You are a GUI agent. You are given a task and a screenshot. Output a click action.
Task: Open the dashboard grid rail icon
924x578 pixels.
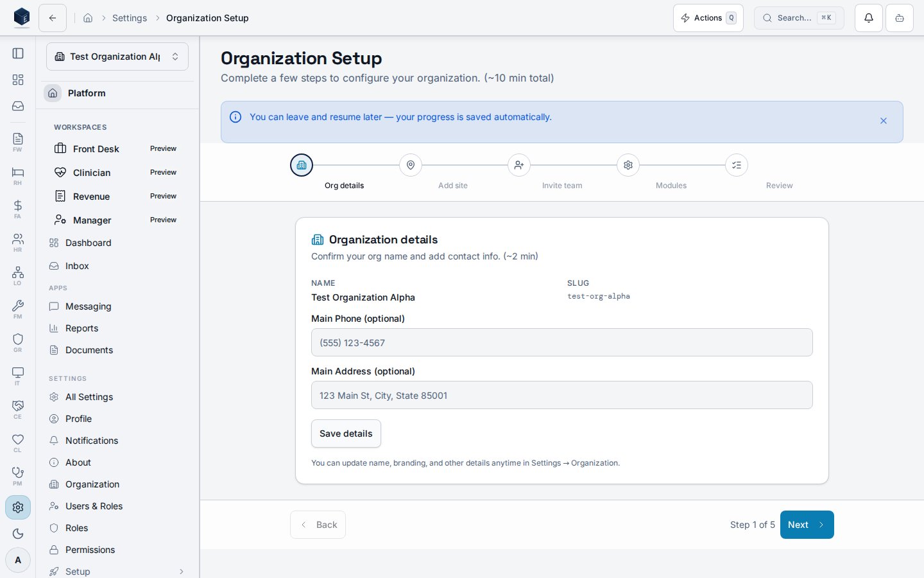(18, 80)
